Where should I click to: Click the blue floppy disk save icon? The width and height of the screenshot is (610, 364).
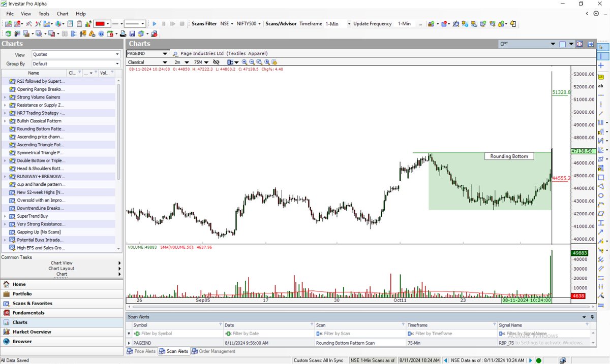point(132,34)
